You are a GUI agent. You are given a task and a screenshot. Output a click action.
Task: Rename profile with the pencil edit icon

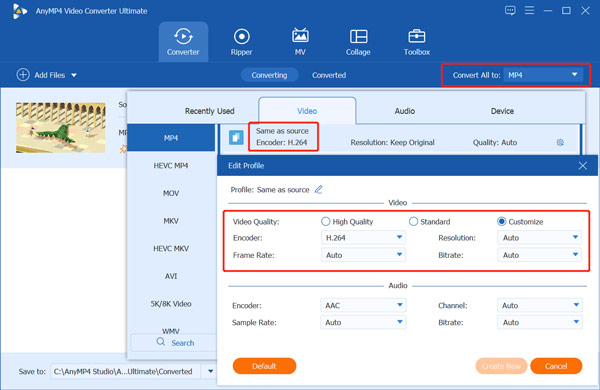coord(318,189)
